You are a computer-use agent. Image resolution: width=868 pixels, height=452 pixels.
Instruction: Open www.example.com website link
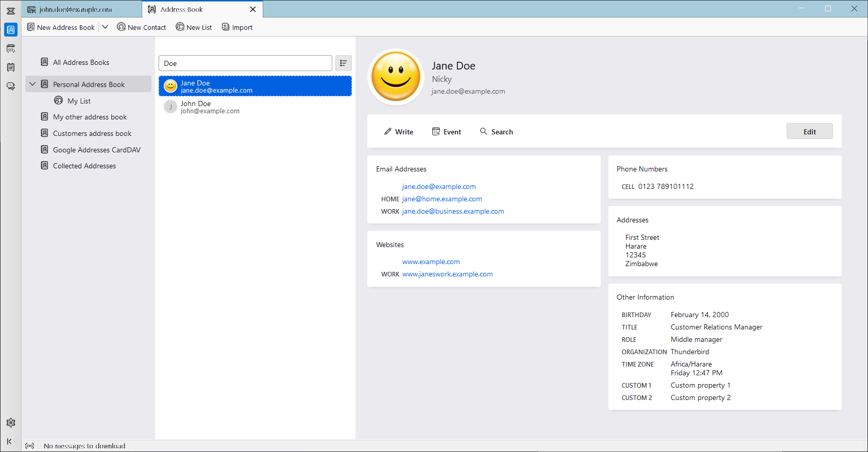[x=431, y=262]
